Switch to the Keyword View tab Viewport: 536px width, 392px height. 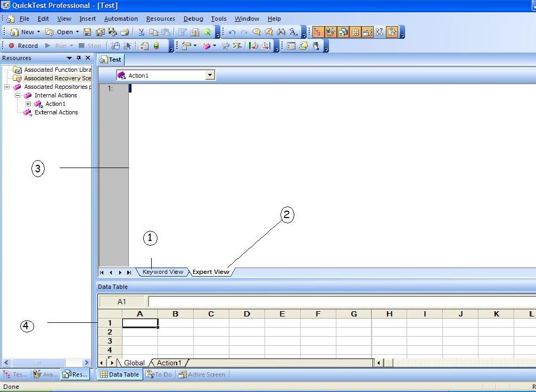(163, 272)
